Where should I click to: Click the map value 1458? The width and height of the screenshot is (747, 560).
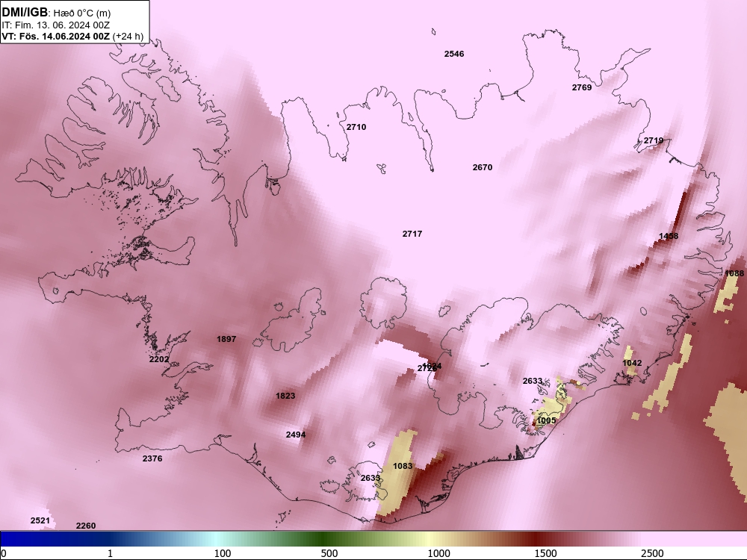click(669, 236)
